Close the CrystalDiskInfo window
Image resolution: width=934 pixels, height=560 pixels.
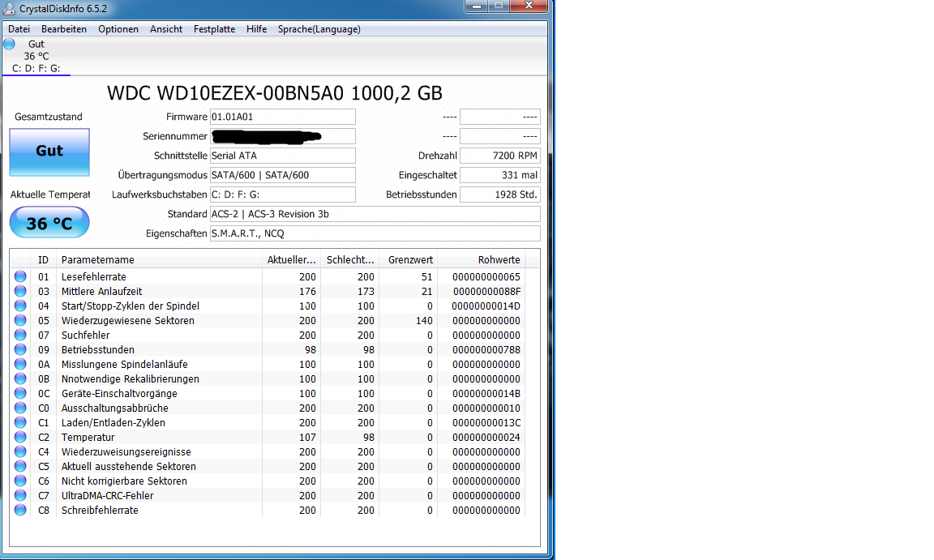(529, 6)
